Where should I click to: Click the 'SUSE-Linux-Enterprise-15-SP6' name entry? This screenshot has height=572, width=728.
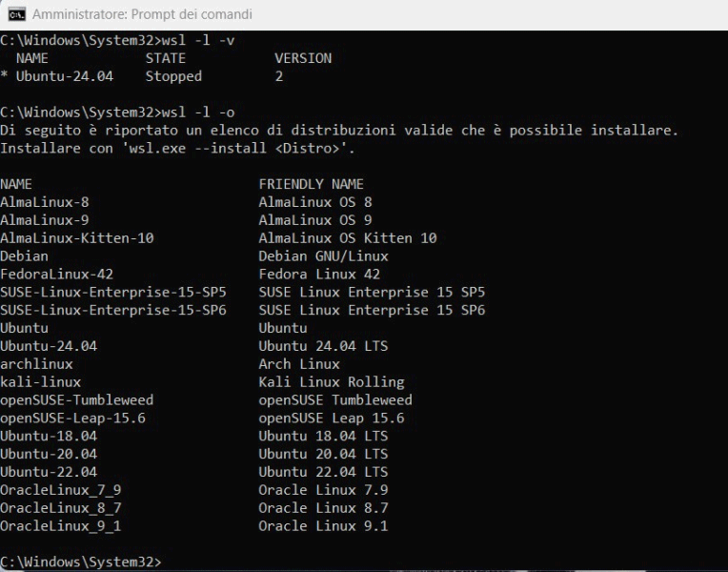(113, 311)
